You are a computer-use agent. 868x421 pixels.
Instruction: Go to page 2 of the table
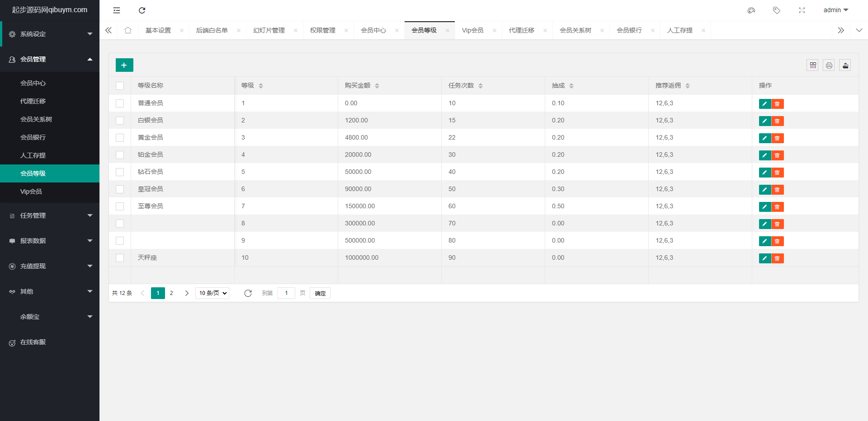click(x=171, y=293)
